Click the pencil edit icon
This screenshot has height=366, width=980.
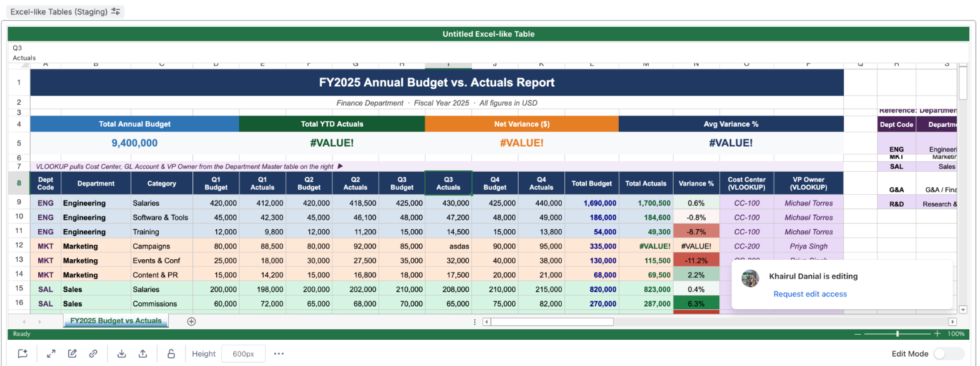tap(72, 354)
